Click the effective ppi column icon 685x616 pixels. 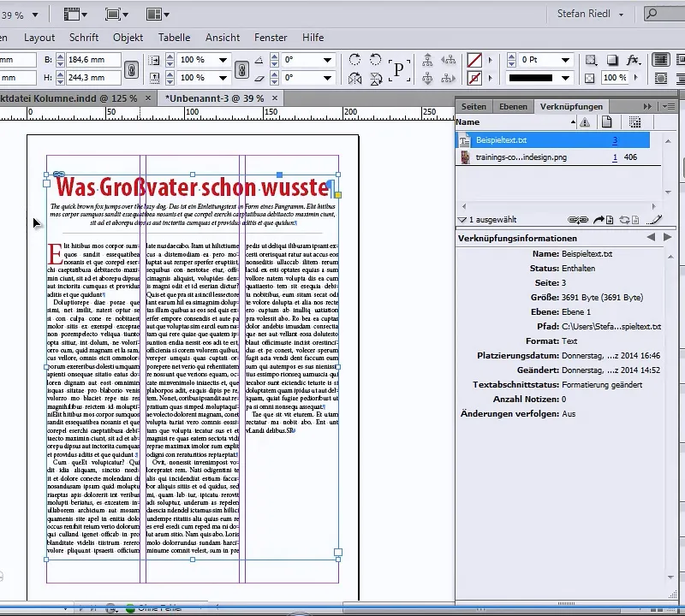tap(634, 122)
